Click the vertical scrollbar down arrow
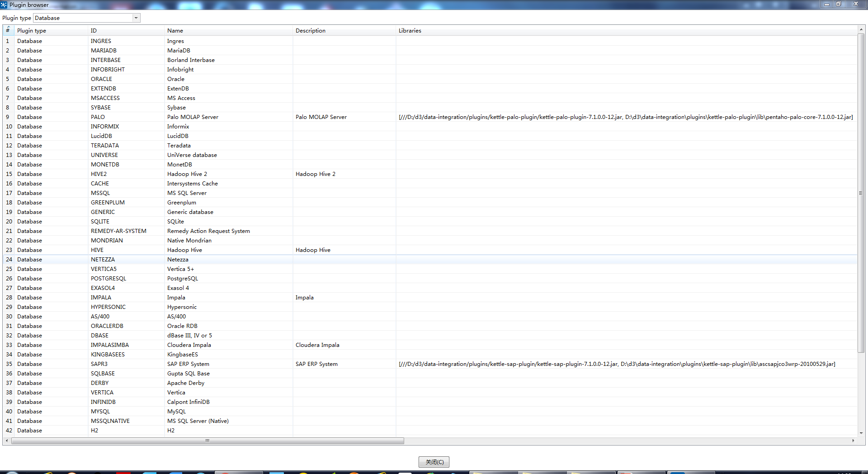 tap(861, 433)
